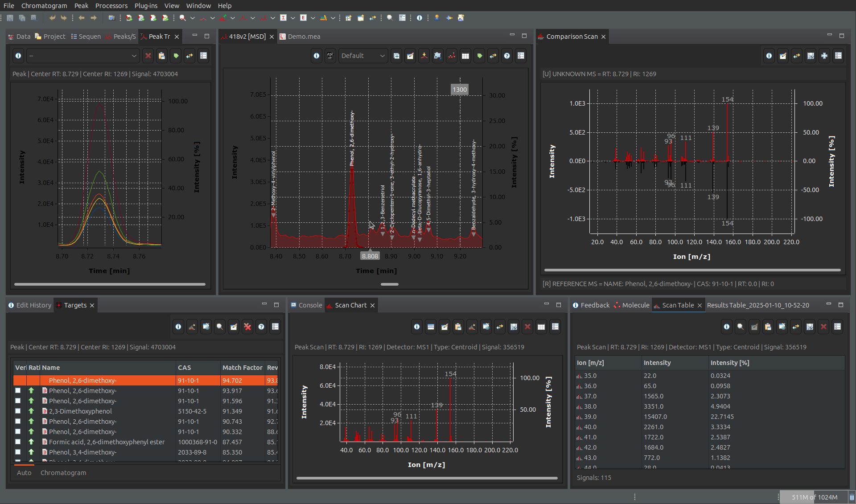
Task: Sort targets by the CAS column header
Action: (x=198, y=368)
